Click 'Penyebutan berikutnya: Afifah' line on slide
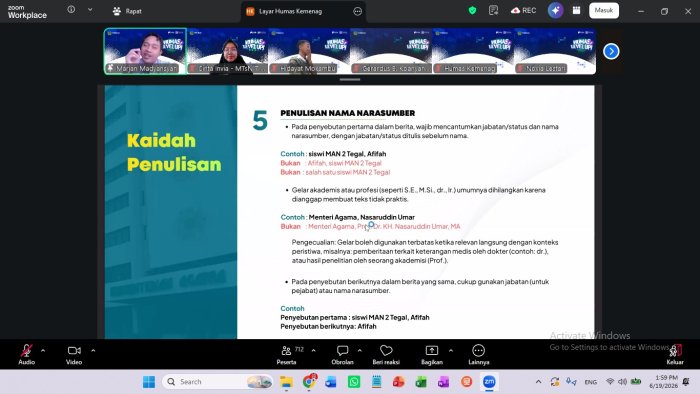700x394 pixels. tap(328, 327)
